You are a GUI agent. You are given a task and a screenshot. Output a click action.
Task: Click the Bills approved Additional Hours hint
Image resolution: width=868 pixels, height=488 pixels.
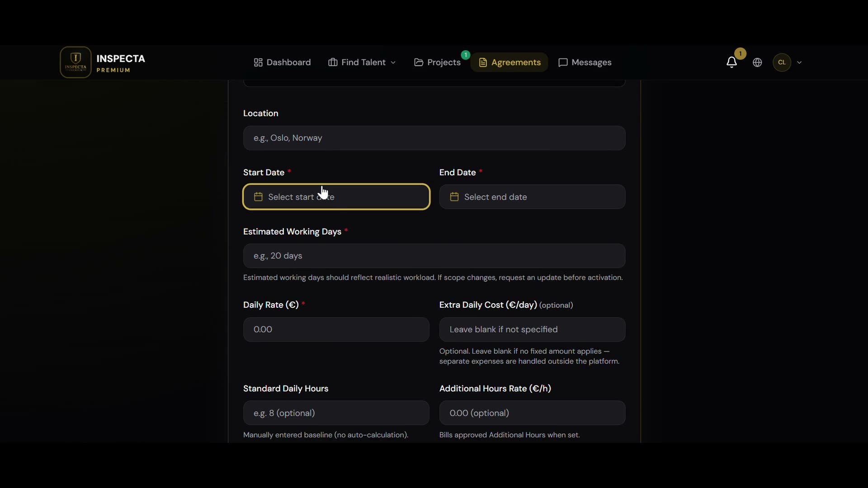coord(509,435)
